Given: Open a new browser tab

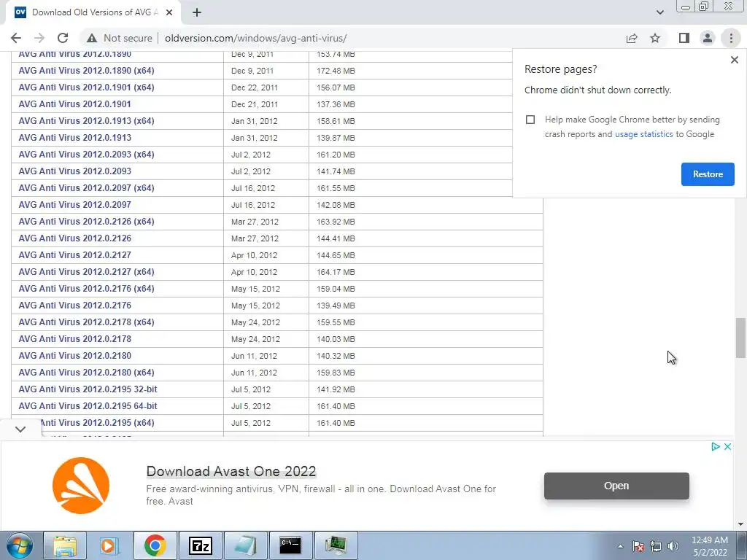Looking at the screenshot, I should click(x=197, y=12).
